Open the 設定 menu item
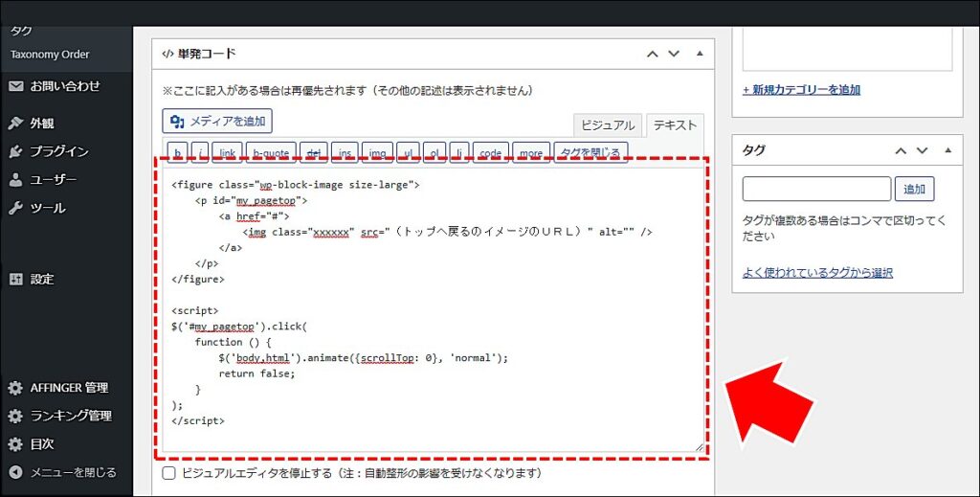The width and height of the screenshot is (980, 497). (x=42, y=280)
